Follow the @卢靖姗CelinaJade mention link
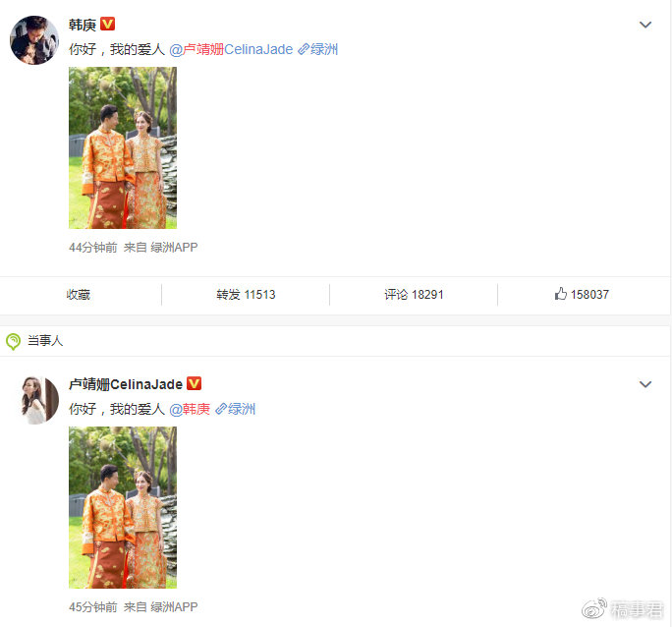The width and height of the screenshot is (672, 627). pyautogui.click(x=231, y=49)
